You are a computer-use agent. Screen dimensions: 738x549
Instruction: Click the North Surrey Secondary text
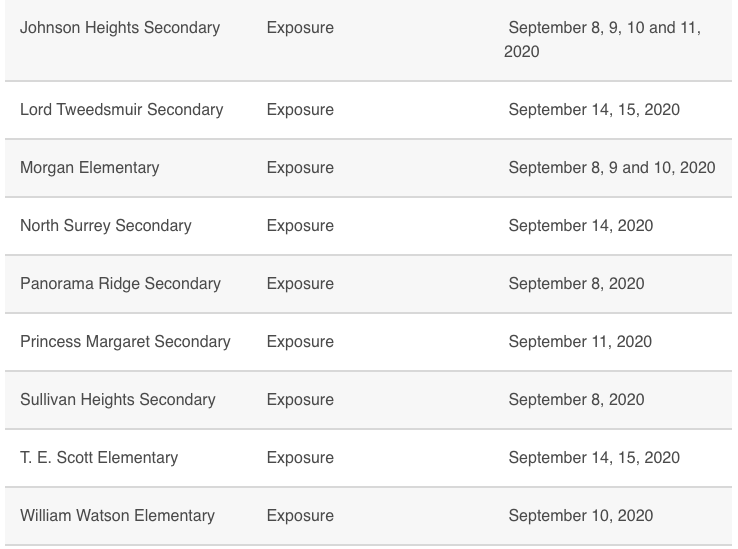coord(106,226)
